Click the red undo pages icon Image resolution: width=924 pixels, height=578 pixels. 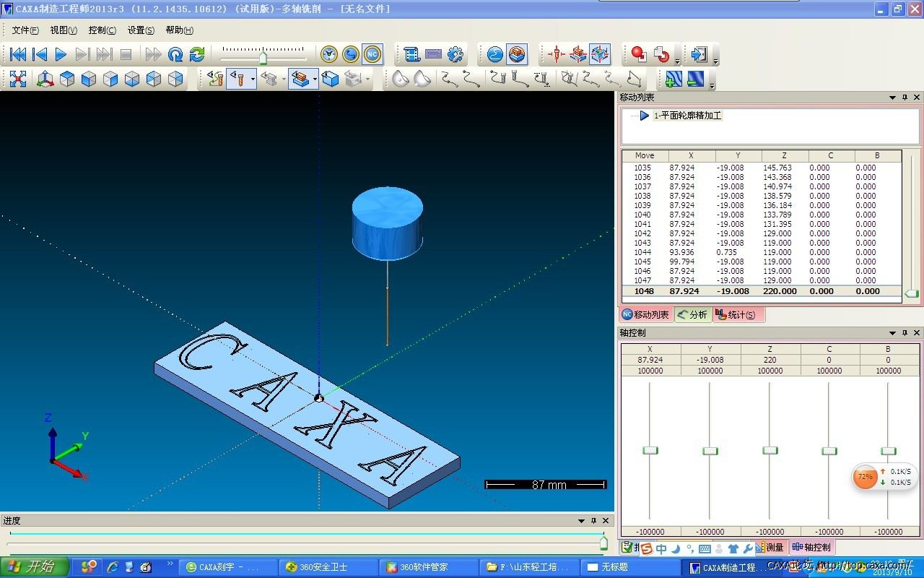(x=662, y=54)
